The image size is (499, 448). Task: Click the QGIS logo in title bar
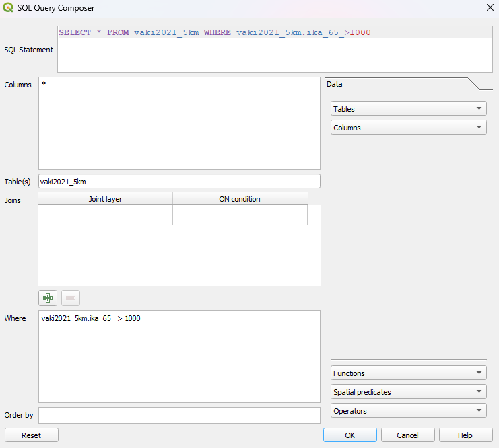[x=8, y=7]
